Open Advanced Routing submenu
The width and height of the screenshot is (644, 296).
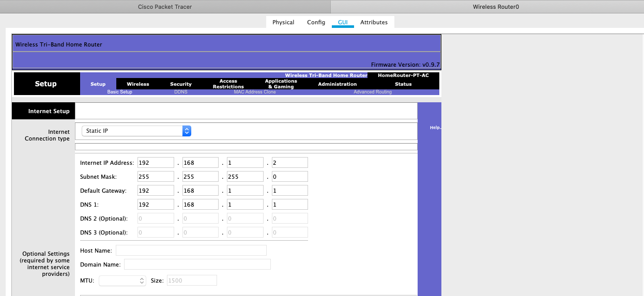click(x=373, y=92)
